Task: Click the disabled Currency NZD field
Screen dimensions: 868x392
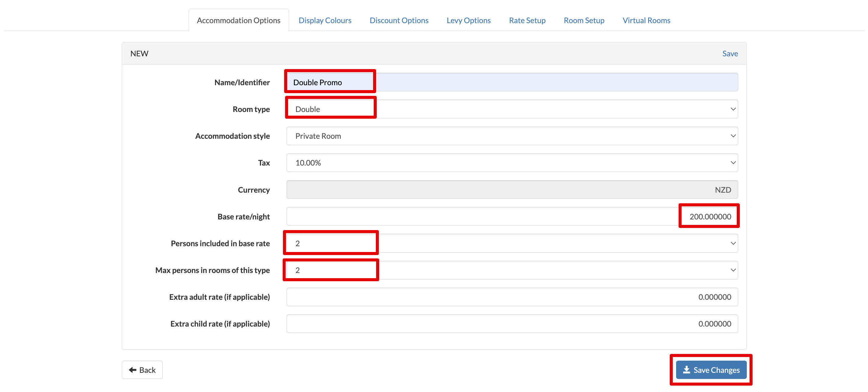Action: [x=512, y=190]
